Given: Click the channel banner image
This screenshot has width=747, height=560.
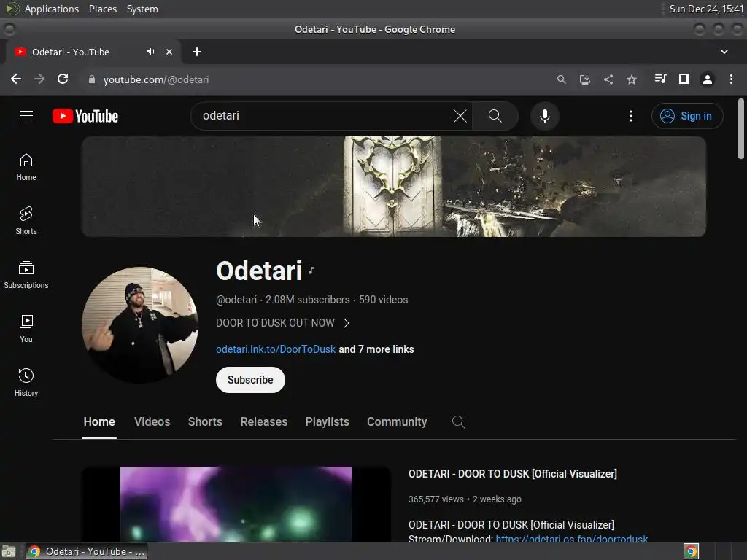Looking at the screenshot, I should (393, 187).
